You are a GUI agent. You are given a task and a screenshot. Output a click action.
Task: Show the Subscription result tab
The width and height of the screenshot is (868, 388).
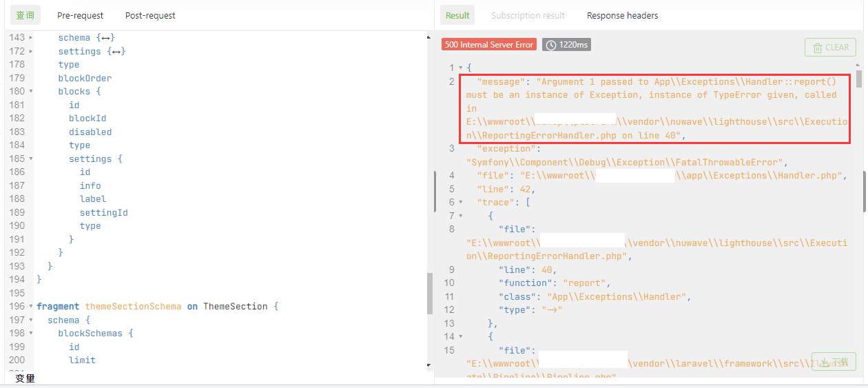click(528, 15)
